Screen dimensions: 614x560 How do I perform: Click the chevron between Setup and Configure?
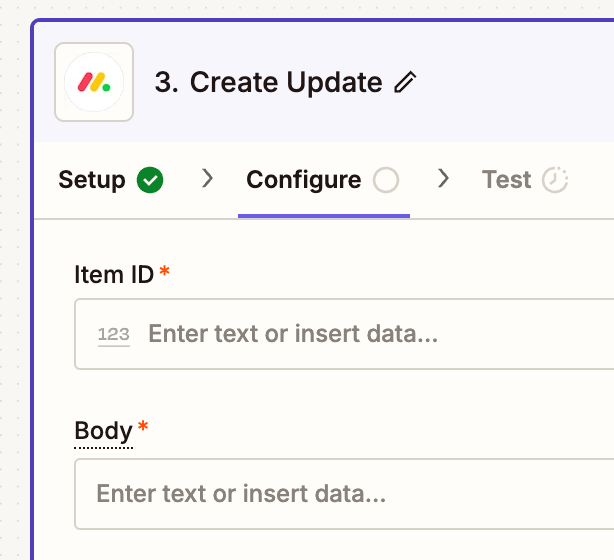(208, 179)
